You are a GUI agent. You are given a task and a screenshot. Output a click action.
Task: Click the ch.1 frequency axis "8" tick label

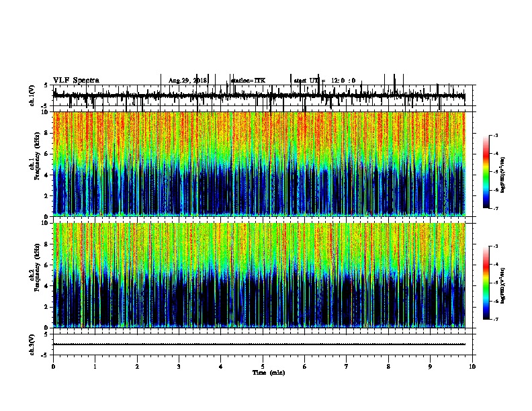pyautogui.click(x=47, y=133)
